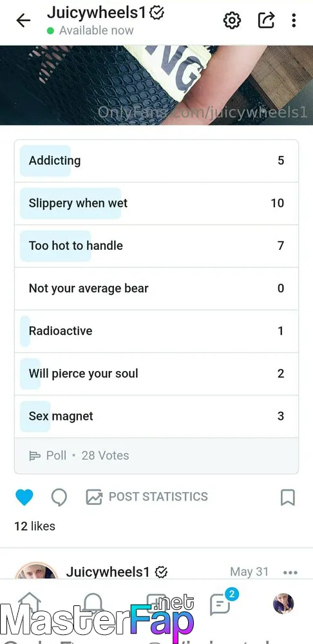Viewport: 313px width, 644px height.
Task: Select the Slippery when wet option
Action: (x=156, y=204)
